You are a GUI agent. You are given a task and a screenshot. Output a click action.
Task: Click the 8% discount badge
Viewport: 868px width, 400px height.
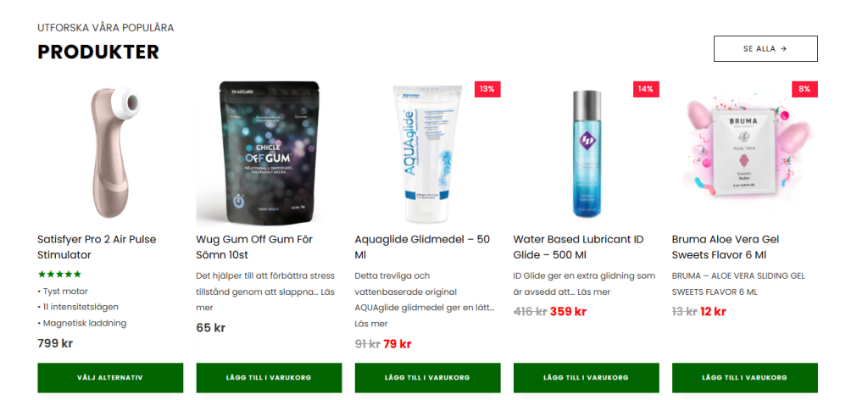pos(804,89)
